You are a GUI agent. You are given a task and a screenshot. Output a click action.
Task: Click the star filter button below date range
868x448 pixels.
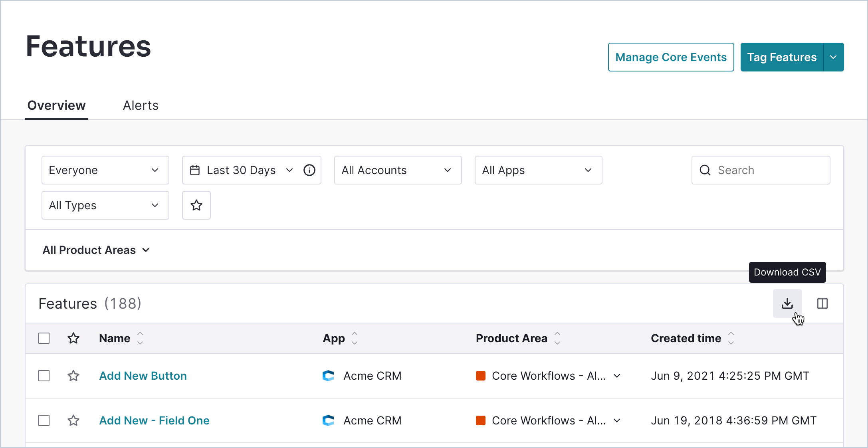[x=196, y=205]
